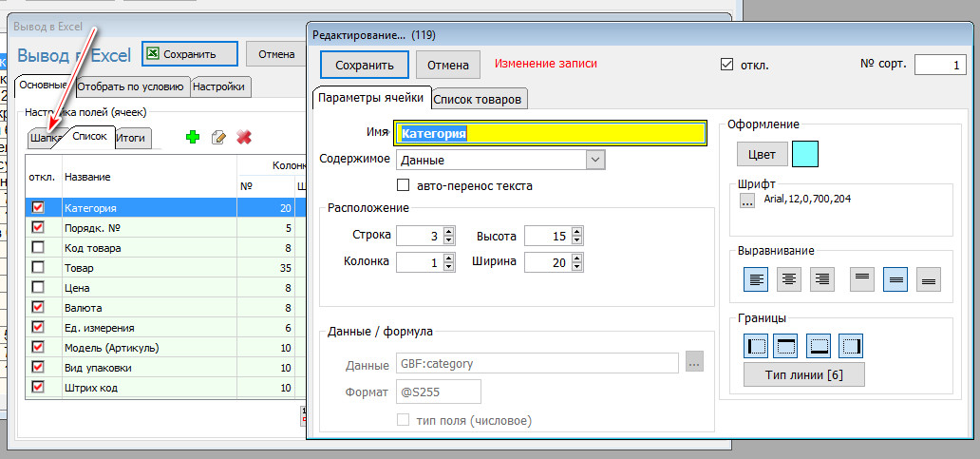Open the Содержимое dropdown
Screen dimensions: 980x459
595,160
